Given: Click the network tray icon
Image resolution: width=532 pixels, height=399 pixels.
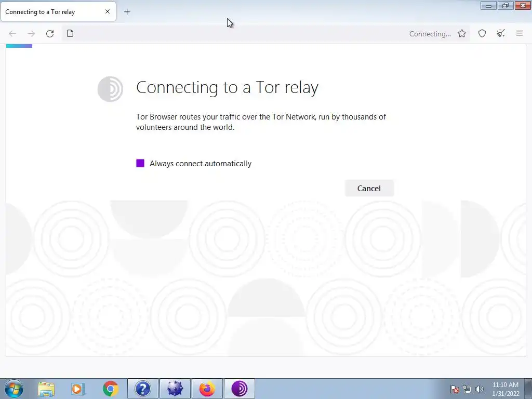Looking at the screenshot, I should coord(467,389).
